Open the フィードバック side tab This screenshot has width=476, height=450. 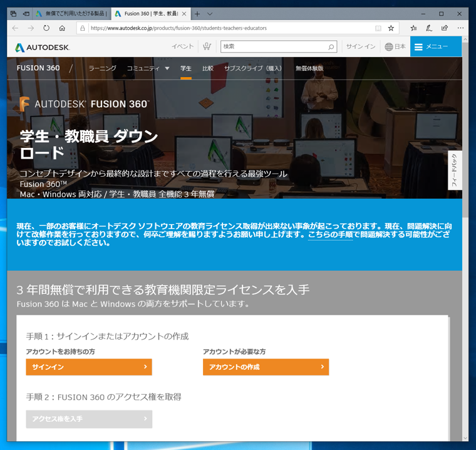tap(455, 170)
